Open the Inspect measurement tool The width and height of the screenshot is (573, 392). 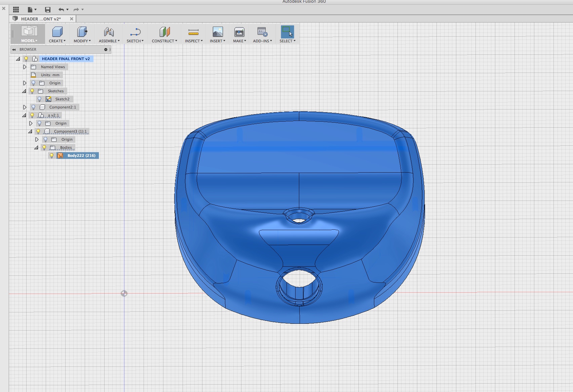click(x=193, y=32)
